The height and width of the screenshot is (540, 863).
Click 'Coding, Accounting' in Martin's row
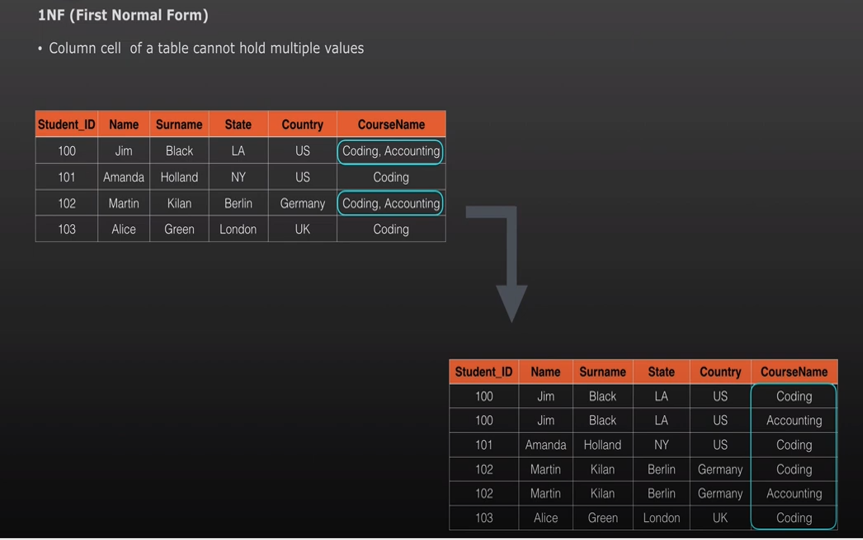(x=391, y=204)
